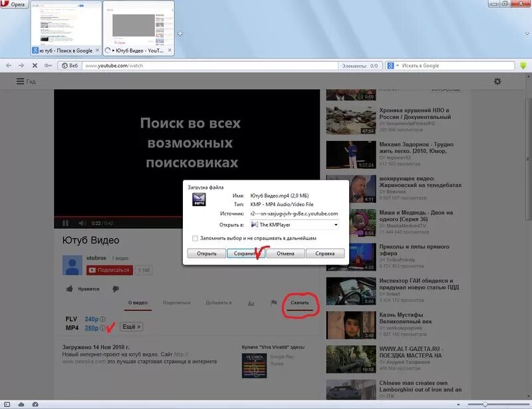Open the utubrus channel name link

click(x=96, y=258)
